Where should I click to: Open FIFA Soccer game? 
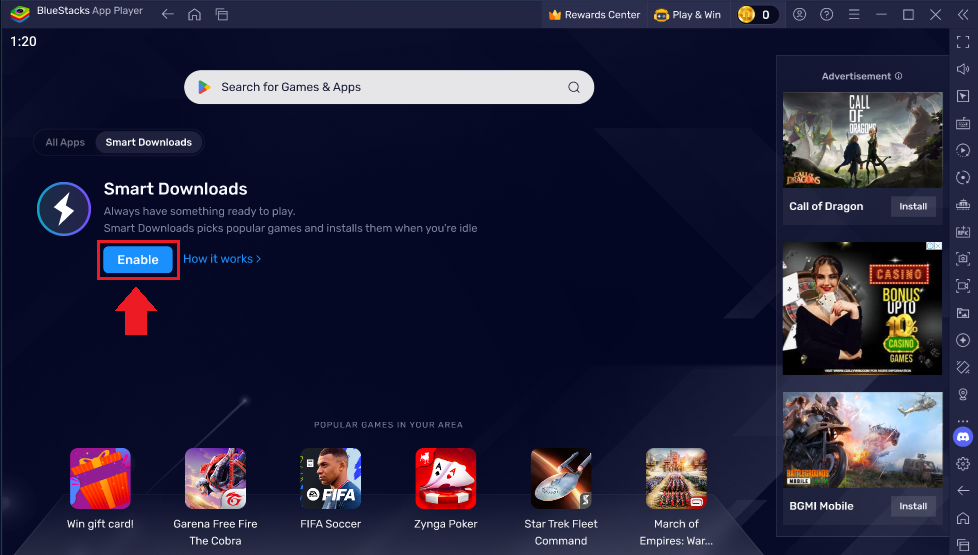(x=331, y=478)
